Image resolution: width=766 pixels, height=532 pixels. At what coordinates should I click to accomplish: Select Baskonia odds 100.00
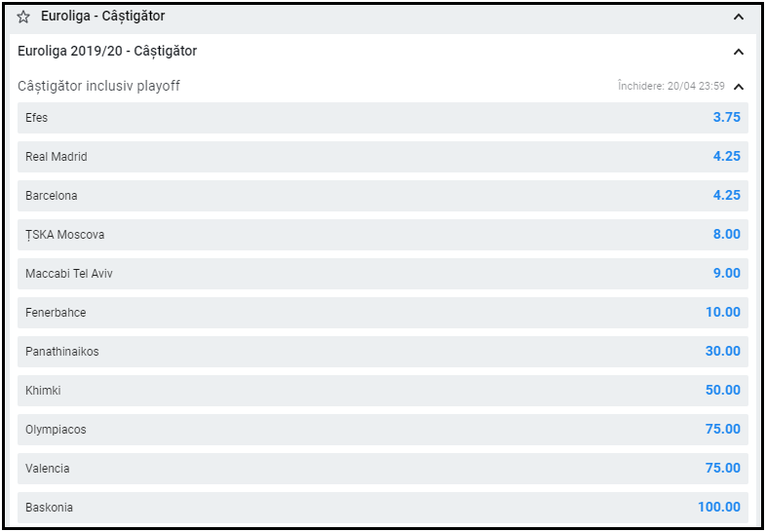coord(719,508)
